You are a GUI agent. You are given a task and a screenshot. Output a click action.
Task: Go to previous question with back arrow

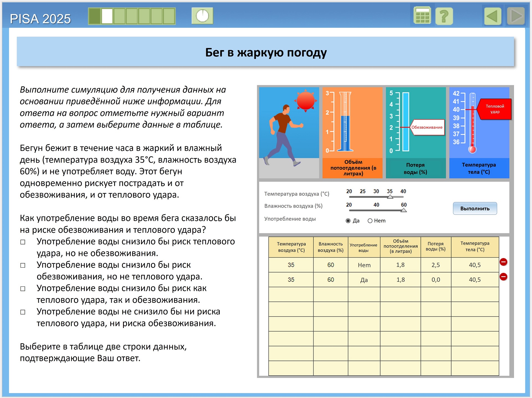pyautogui.click(x=492, y=16)
